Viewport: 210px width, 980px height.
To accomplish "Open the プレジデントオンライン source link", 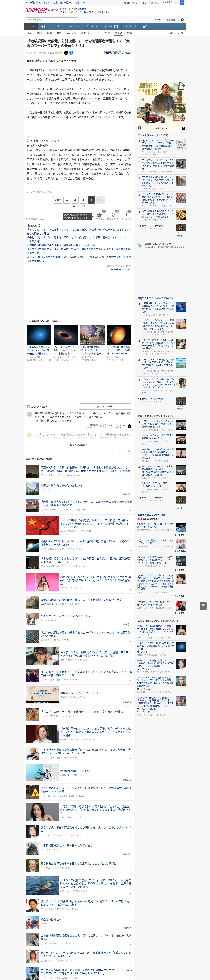I will pyautogui.click(x=121, y=269).
